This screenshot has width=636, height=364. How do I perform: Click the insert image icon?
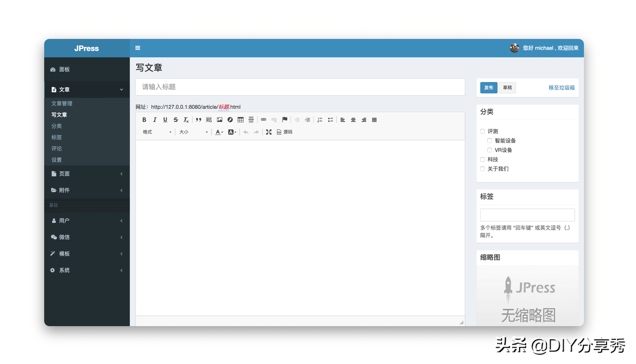[219, 120]
